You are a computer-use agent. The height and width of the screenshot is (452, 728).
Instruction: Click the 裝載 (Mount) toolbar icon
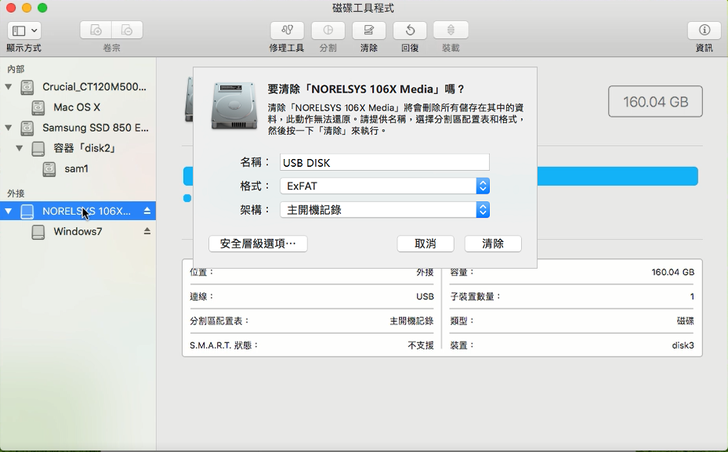point(450,30)
